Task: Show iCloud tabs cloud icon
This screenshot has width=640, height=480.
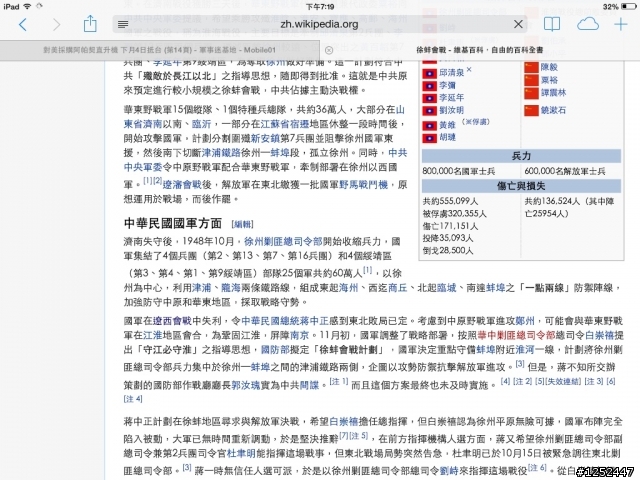Action: coord(588,24)
